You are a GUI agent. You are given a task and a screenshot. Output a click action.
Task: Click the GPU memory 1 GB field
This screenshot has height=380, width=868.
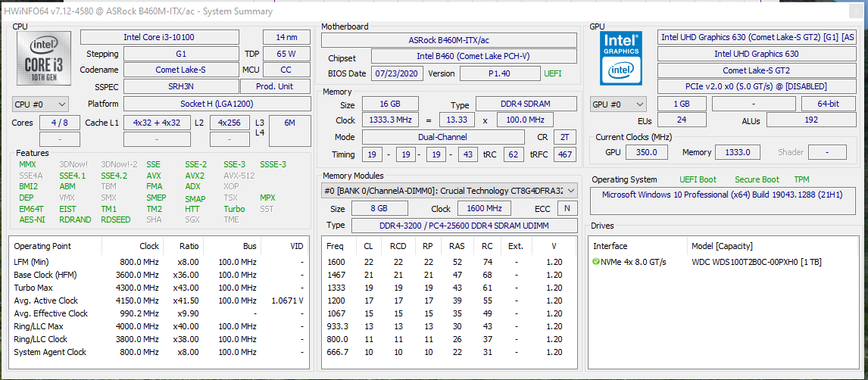pos(682,104)
